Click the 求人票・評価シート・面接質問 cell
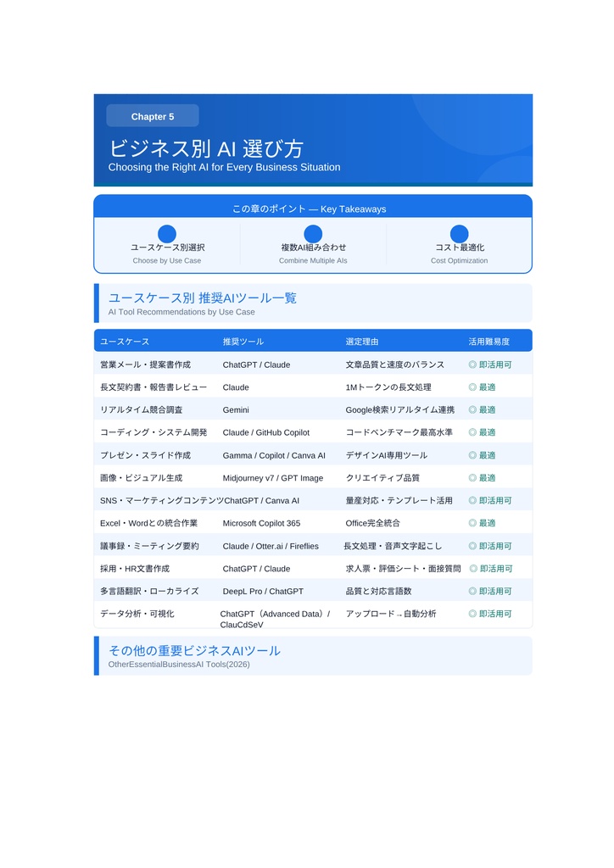The height and width of the screenshot is (868, 614). [403, 569]
